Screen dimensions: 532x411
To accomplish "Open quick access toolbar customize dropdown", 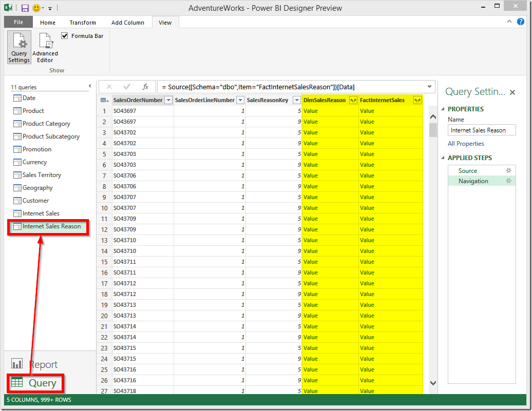I will (x=50, y=9).
